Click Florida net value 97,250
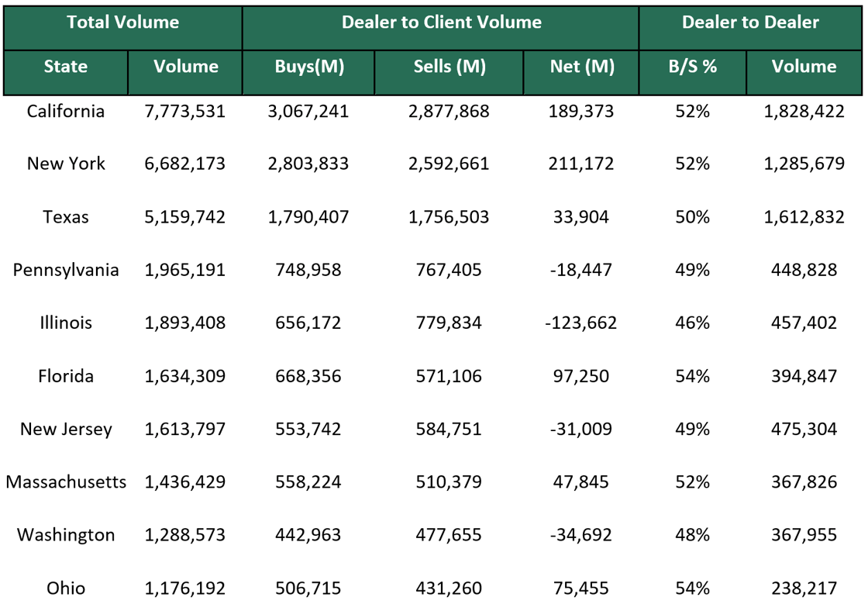The image size is (868, 611). pos(581,376)
